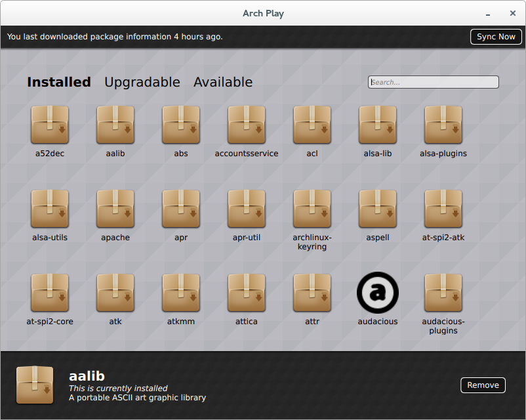Screen dimensions: 526x420
Task: Click the Sync Now button
Action: point(496,37)
